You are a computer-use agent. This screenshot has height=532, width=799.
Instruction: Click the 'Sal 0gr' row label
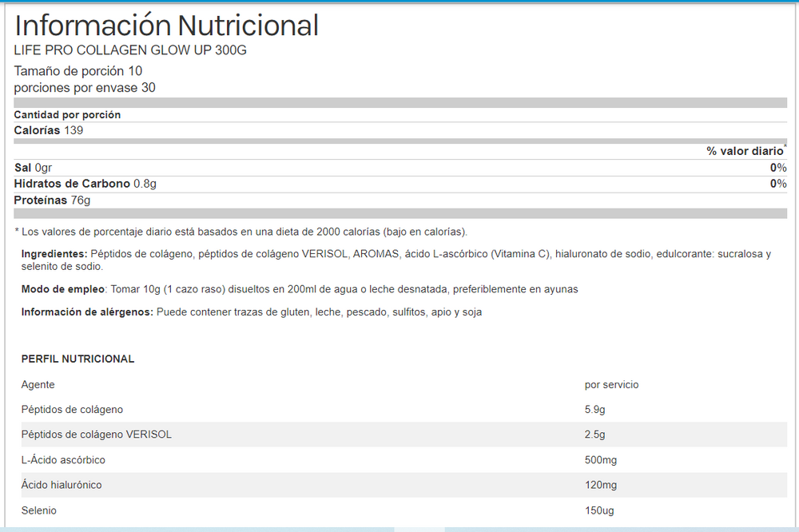[33, 168]
